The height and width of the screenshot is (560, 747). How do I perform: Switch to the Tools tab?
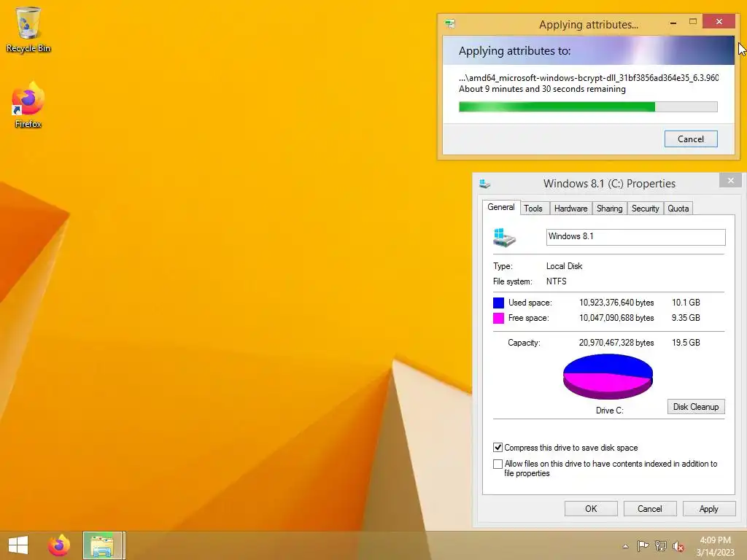(533, 208)
